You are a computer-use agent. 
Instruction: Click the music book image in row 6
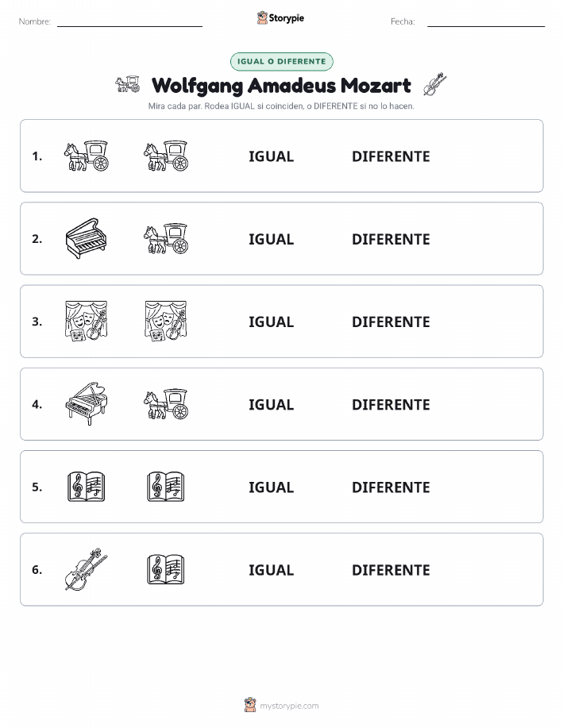(x=166, y=569)
